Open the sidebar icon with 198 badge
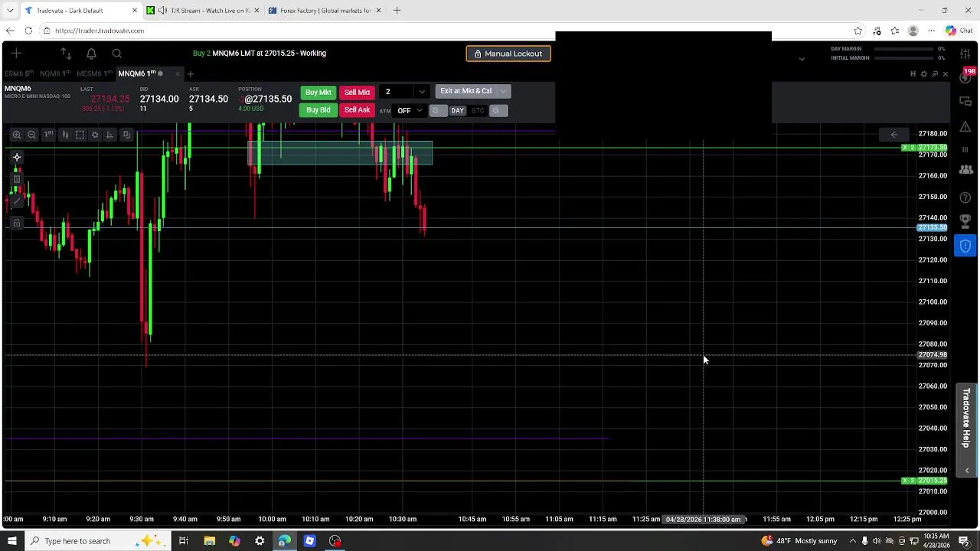The width and height of the screenshot is (980, 551). tap(965, 77)
